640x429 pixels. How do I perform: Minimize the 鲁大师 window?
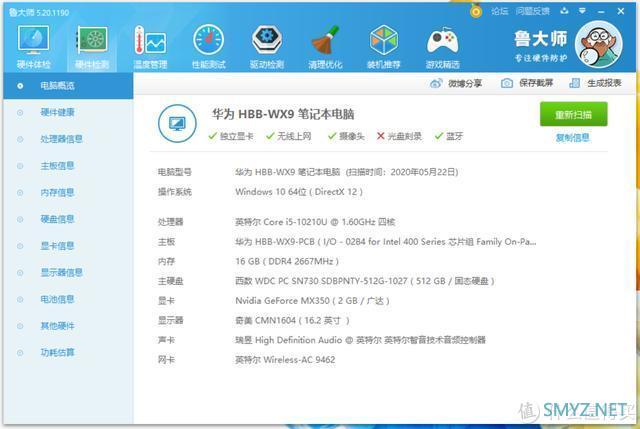tap(601, 12)
